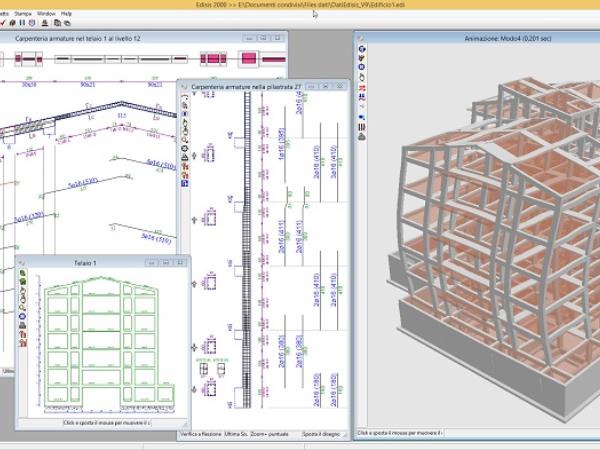600x450 pixels.
Task: Click the stamp-shaped print icon in main toolbar
Action: (x=45, y=23)
